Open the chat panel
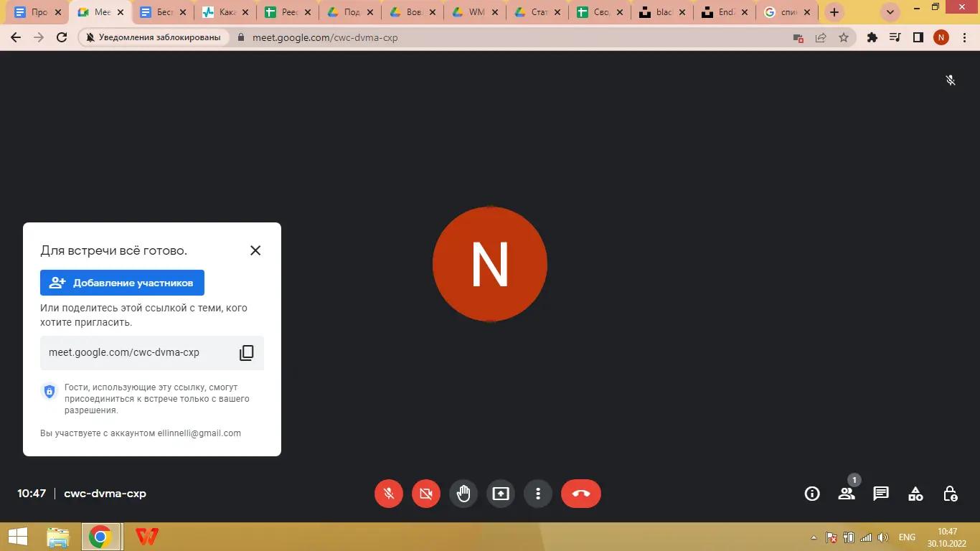The width and height of the screenshot is (980, 551). (881, 494)
